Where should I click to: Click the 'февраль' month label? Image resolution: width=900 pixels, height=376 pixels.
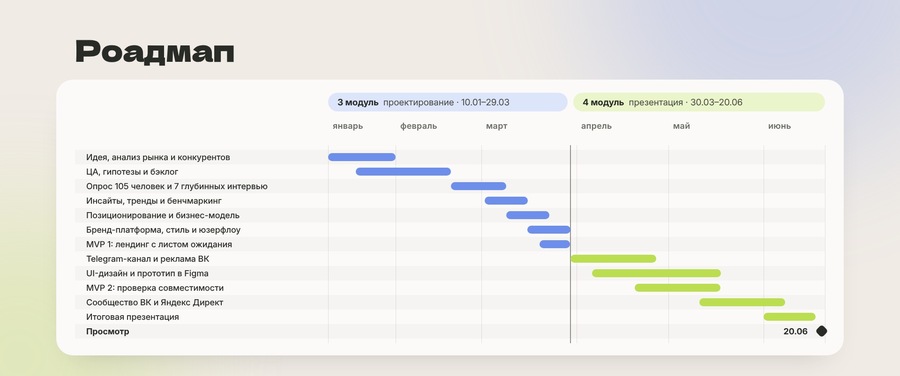click(x=418, y=126)
